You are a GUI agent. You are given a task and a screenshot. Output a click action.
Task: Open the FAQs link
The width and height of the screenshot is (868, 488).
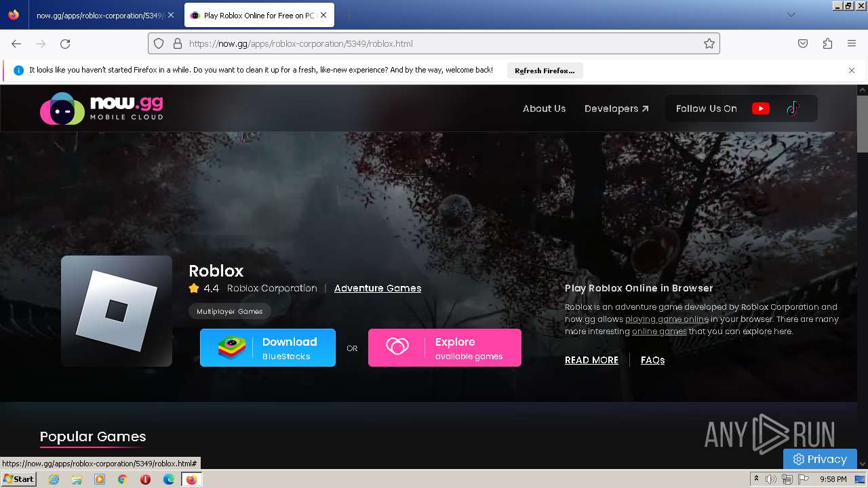(x=652, y=360)
